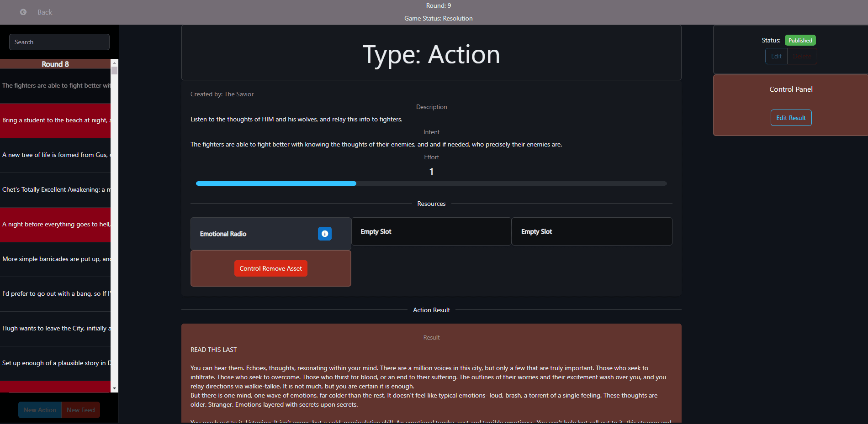Image resolution: width=868 pixels, height=424 pixels.
Task: Select the second Empty Slot resource
Action: coord(592,232)
